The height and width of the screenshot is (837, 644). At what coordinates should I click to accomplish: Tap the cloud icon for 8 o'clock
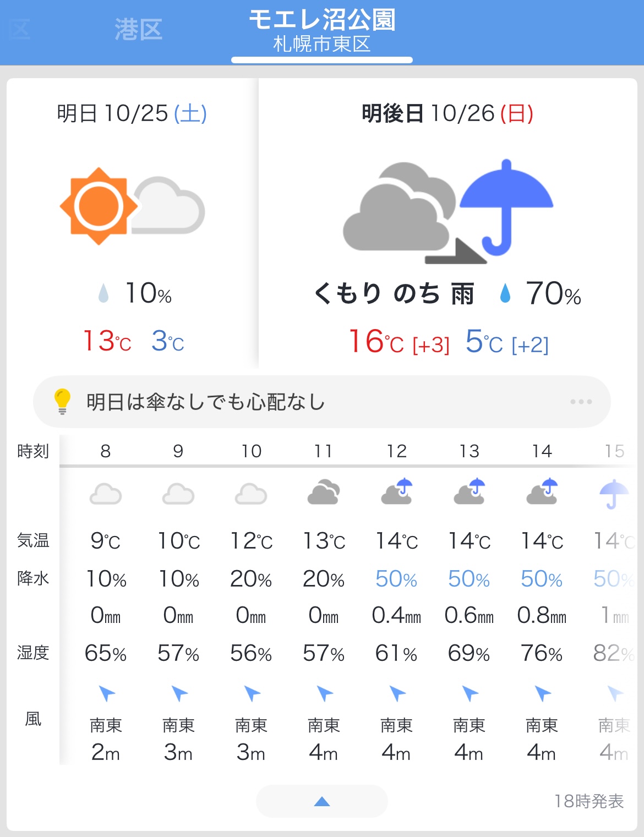(x=105, y=494)
